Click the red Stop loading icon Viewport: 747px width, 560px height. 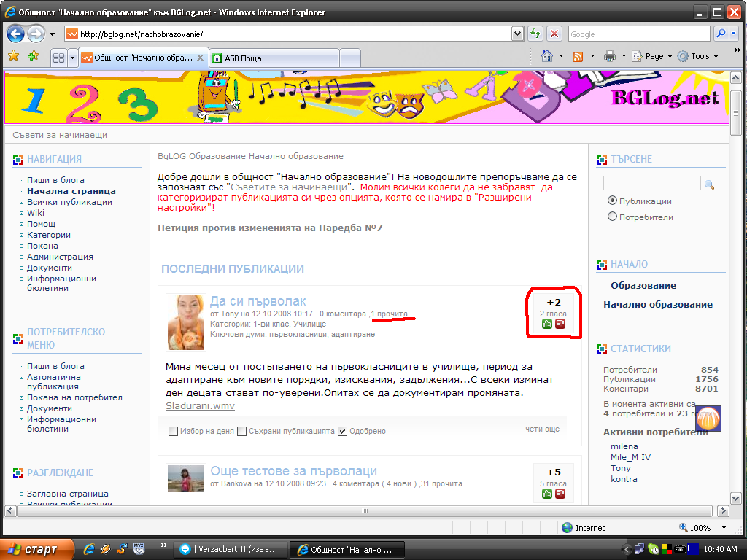[x=554, y=34]
